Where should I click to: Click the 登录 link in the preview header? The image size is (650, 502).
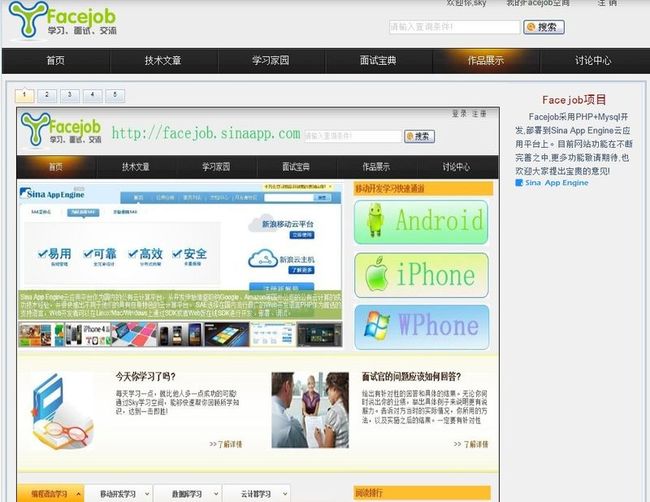pyautogui.click(x=459, y=114)
